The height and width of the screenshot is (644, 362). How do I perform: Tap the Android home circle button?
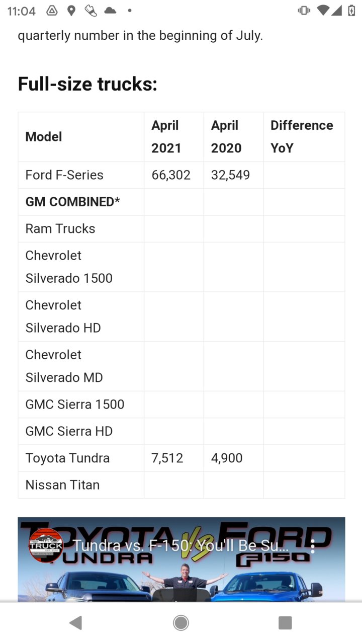(x=181, y=623)
